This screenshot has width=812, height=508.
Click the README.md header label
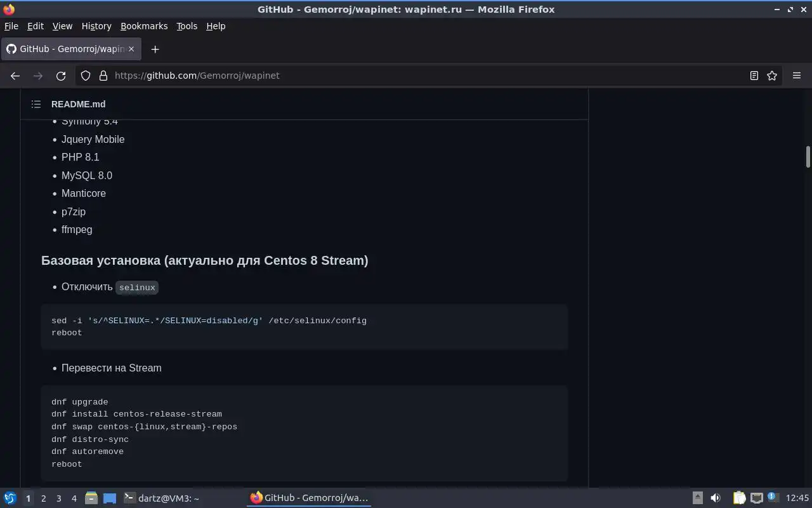(x=79, y=104)
